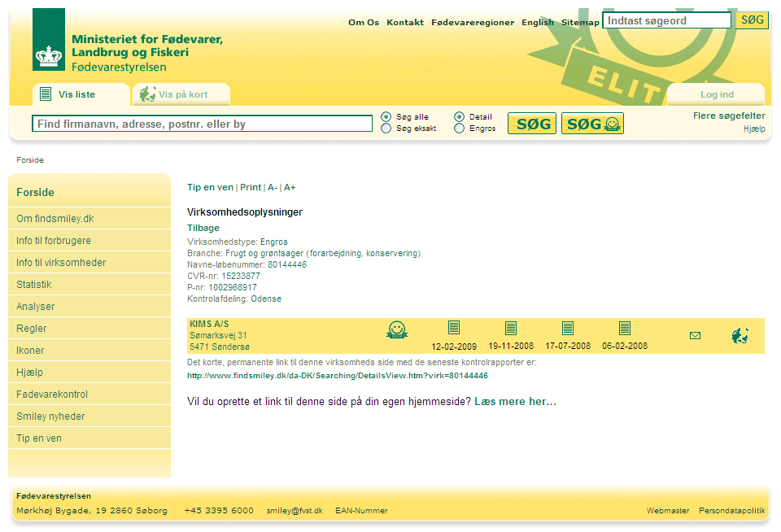Open 'Analyser' in the sidebar

point(35,307)
